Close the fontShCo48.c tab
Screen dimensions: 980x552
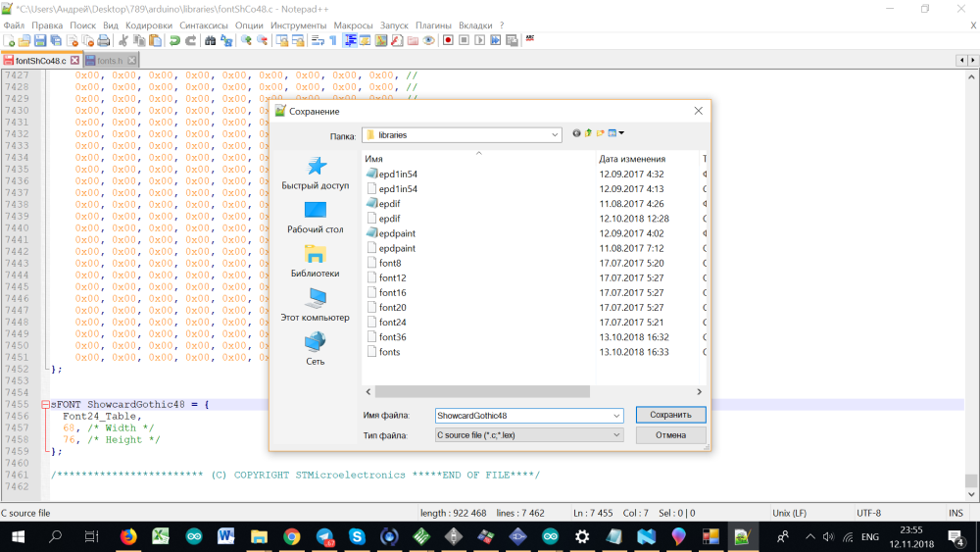74,60
